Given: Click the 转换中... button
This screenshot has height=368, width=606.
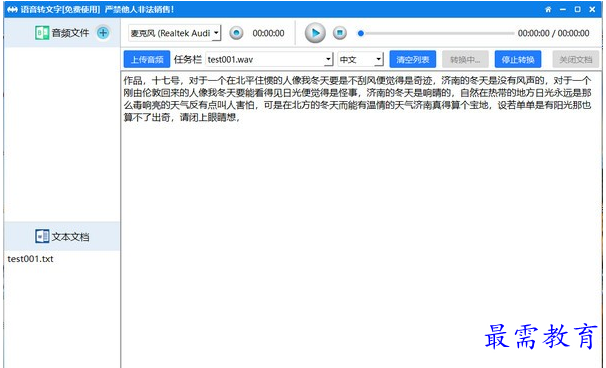Looking at the screenshot, I should point(465,60).
